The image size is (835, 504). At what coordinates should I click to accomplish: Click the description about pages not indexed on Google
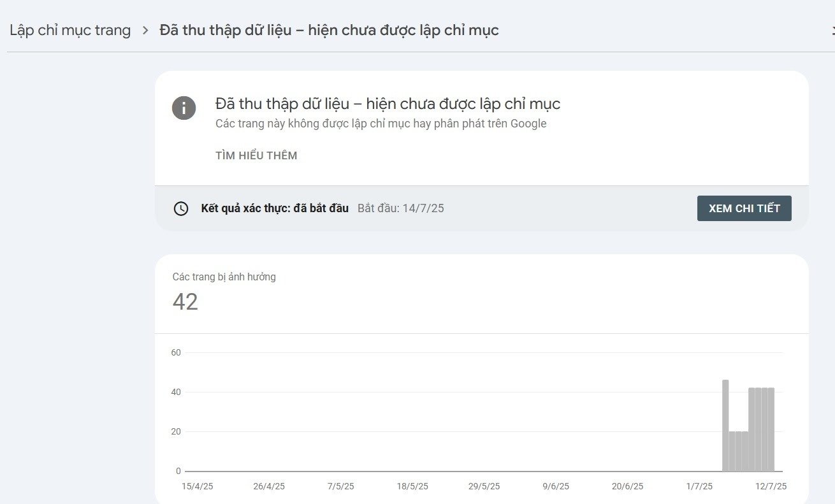pyautogui.click(x=381, y=124)
